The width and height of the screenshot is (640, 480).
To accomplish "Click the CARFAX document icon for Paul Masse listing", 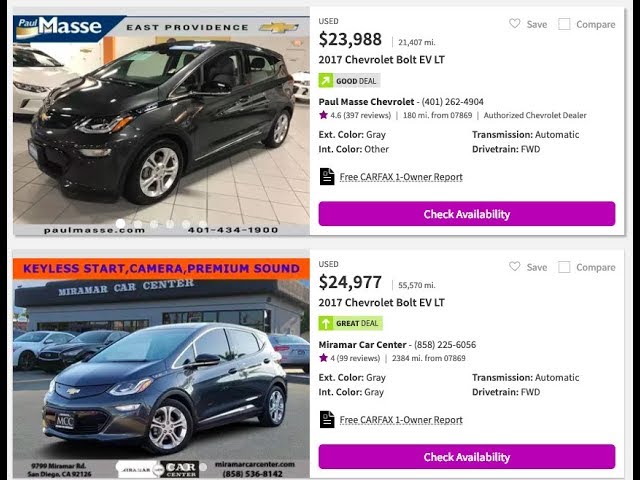I will click(x=327, y=177).
